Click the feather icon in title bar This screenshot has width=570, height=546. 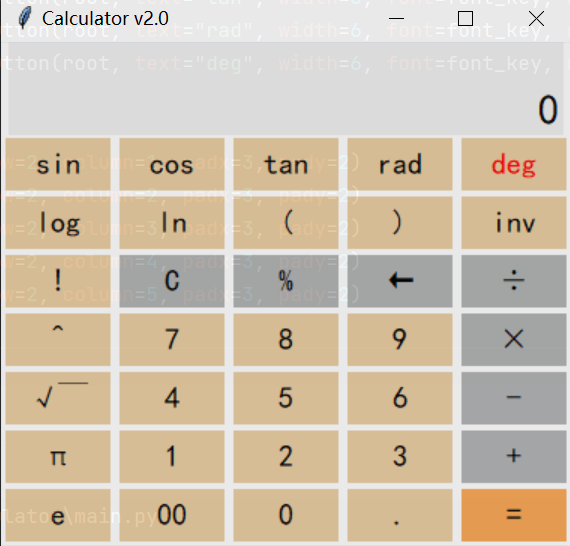click(25, 18)
